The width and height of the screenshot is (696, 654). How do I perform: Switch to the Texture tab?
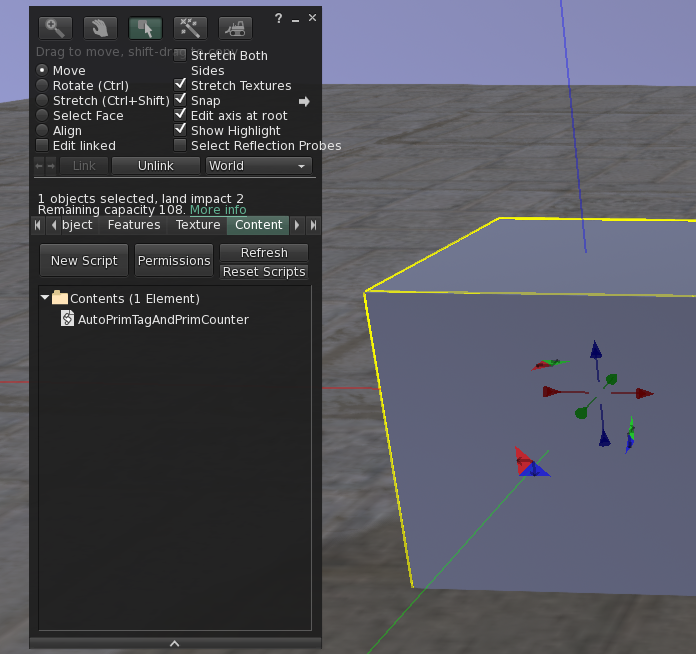click(x=198, y=225)
